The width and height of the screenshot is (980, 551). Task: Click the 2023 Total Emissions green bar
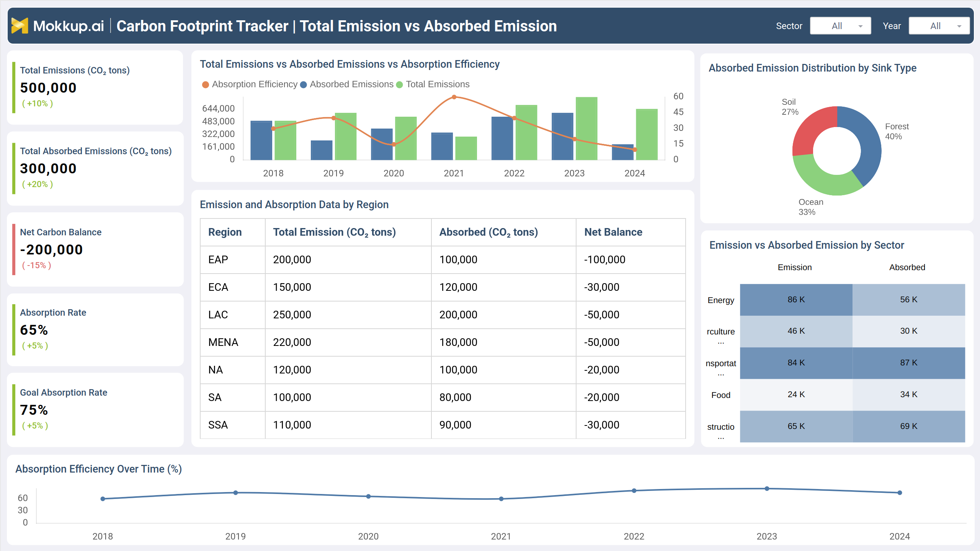pyautogui.click(x=586, y=129)
